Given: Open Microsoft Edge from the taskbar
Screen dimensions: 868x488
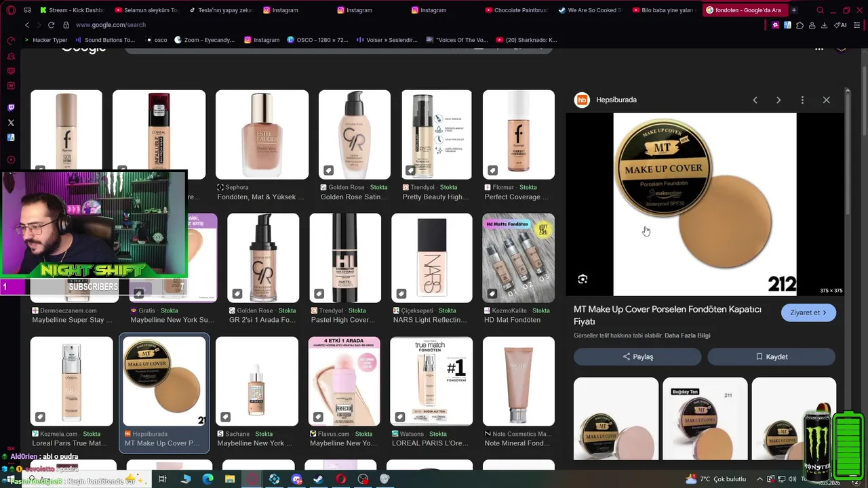Looking at the screenshot, I should tap(208, 479).
